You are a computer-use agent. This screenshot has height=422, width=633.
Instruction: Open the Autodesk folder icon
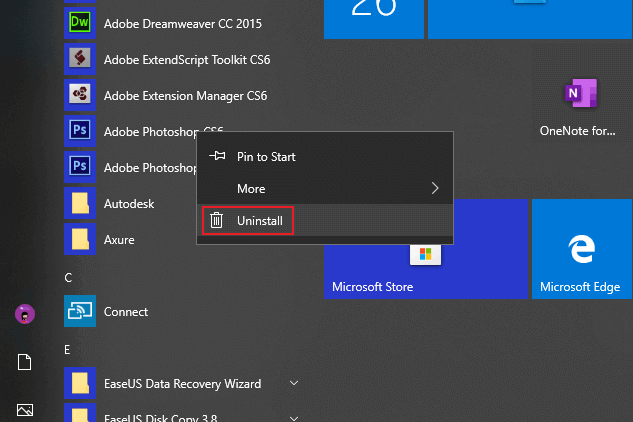click(x=80, y=203)
